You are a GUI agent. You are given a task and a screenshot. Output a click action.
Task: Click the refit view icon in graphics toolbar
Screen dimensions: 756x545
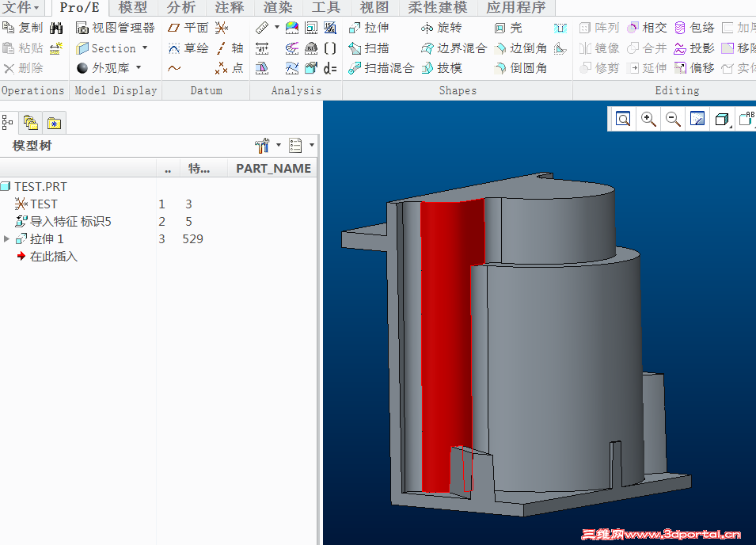click(x=624, y=119)
